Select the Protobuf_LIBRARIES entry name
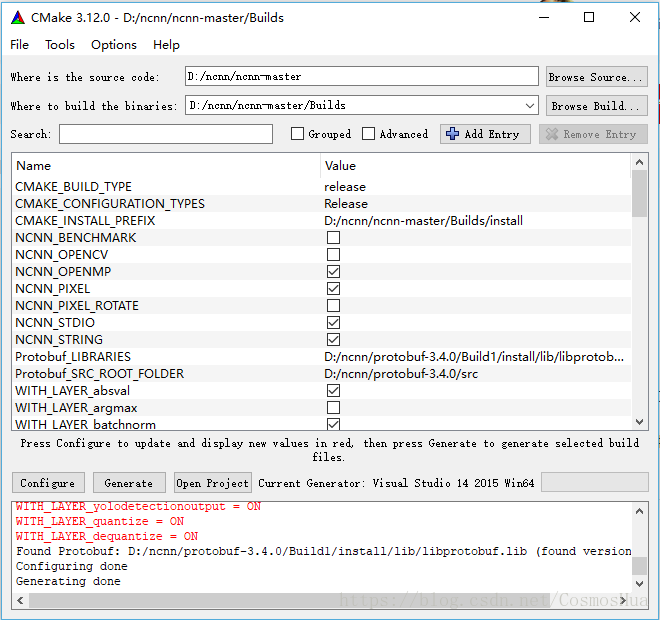 click(73, 357)
